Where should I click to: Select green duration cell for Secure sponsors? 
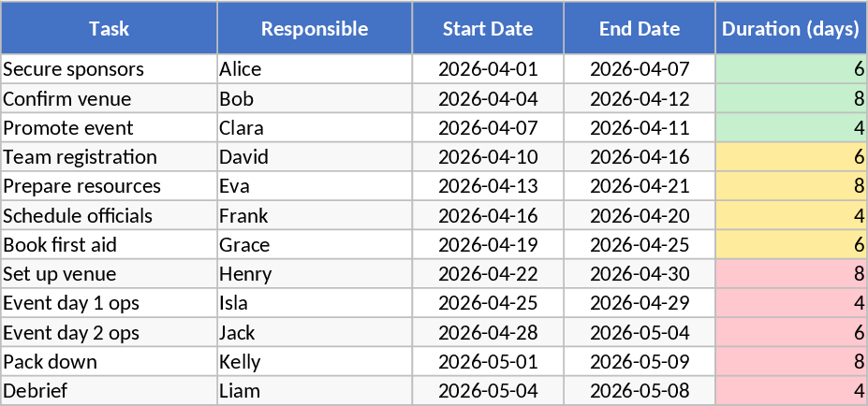[x=791, y=69]
